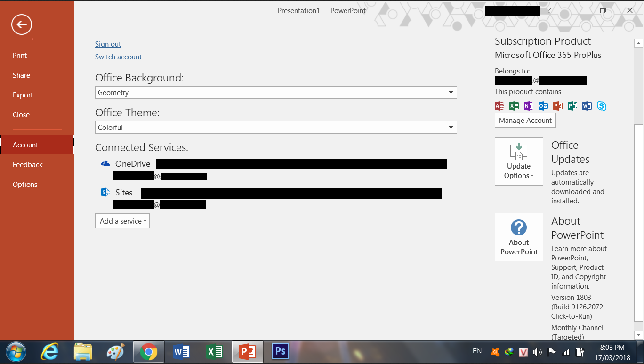
Task: Click the PowerPoint icon under product contains
Action: (558, 106)
